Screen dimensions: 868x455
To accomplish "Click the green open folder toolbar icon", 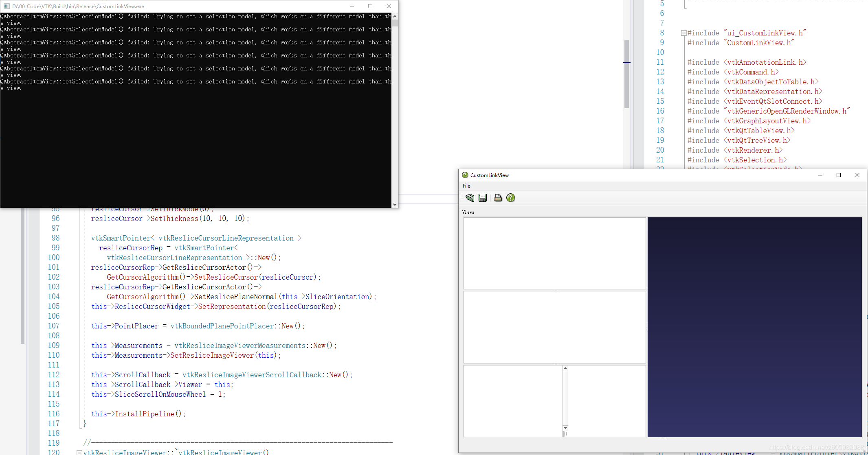I will [470, 198].
